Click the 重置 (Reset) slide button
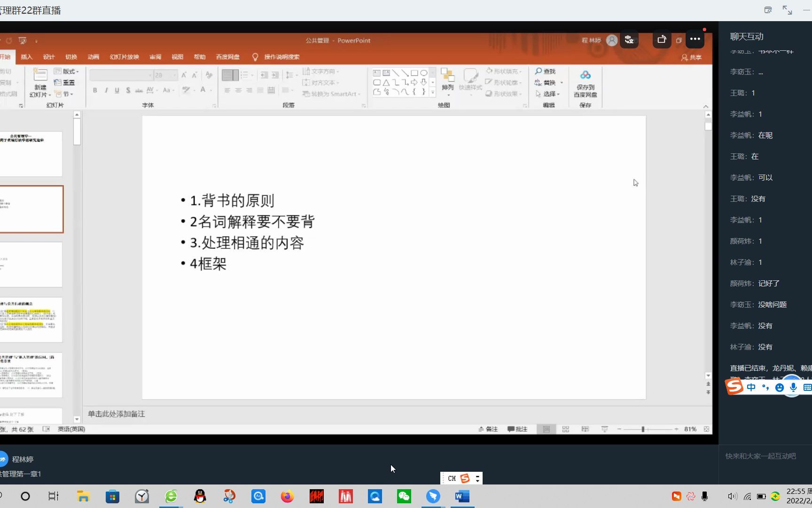812x508 pixels. [x=64, y=83]
